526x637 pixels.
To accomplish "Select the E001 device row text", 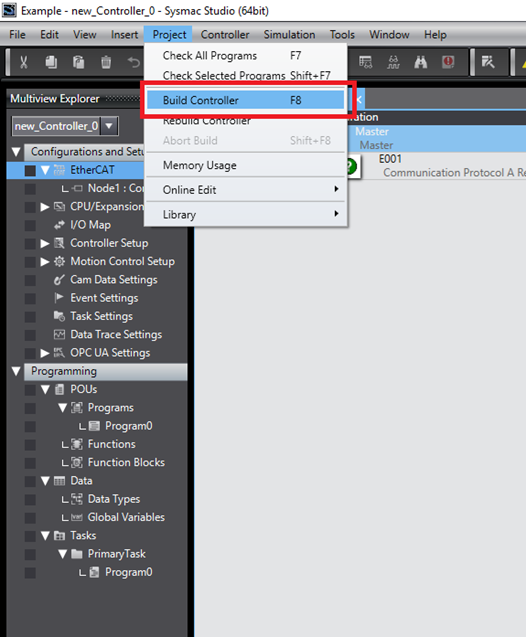I will click(x=390, y=159).
